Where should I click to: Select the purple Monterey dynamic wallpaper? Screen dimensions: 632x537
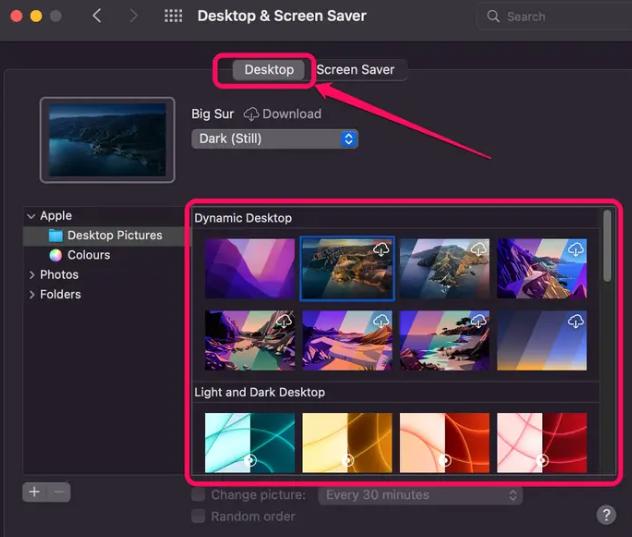(250, 268)
